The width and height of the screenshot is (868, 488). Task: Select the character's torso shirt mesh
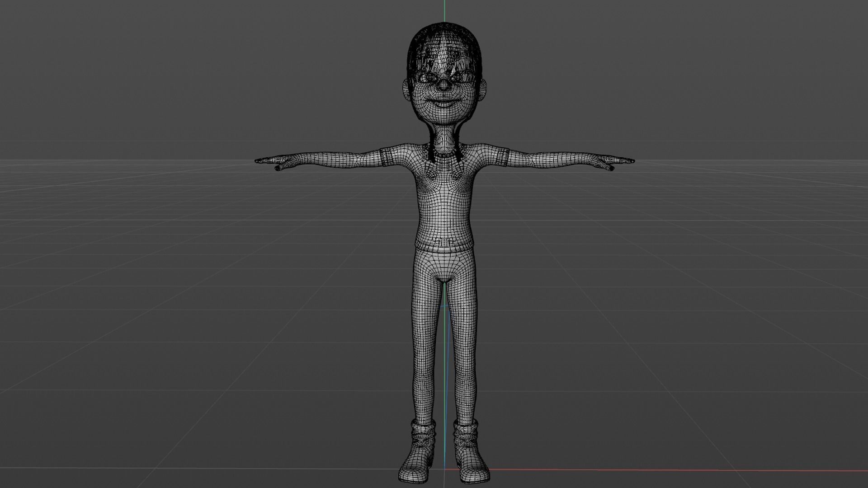(x=445, y=199)
